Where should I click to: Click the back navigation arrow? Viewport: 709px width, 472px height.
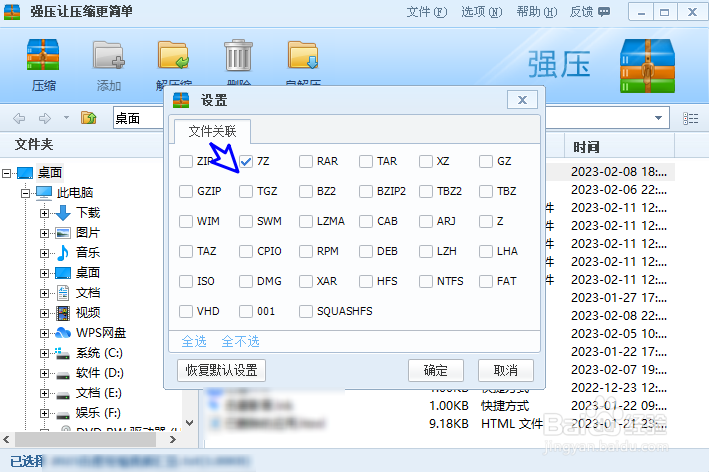pos(19,118)
